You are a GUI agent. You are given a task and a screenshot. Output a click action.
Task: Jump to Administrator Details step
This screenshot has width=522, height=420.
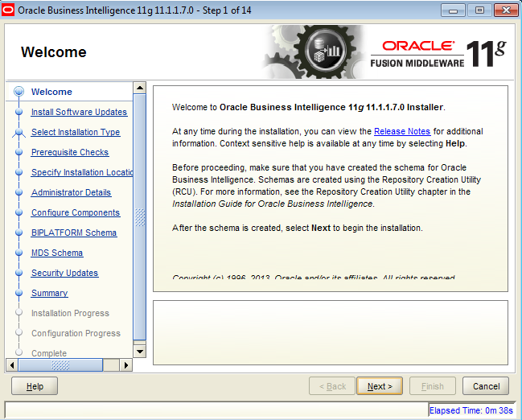coord(71,192)
